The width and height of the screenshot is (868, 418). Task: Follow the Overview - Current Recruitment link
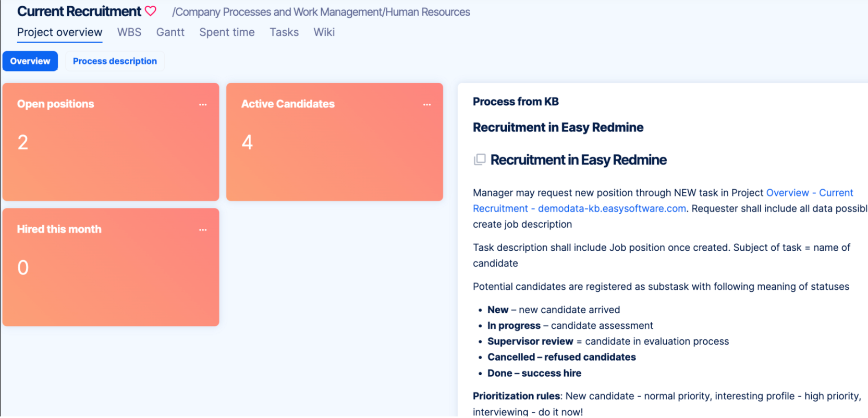(x=809, y=193)
